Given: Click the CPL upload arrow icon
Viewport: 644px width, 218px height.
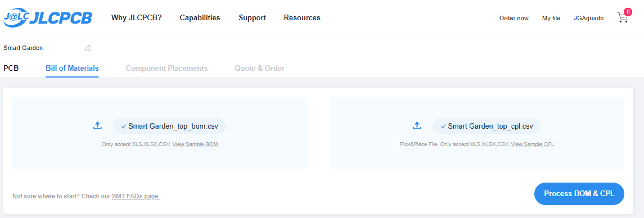Looking at the screenshot, I should (x=417, y=126).
